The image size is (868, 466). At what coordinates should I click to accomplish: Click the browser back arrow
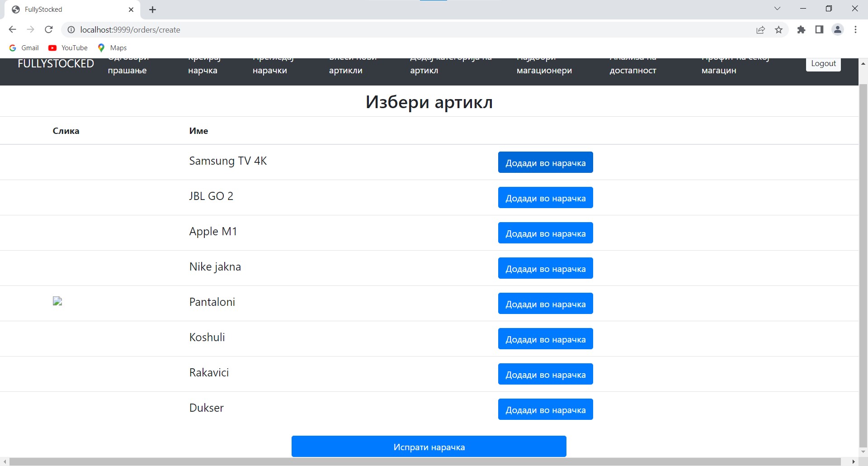[12, 29]
